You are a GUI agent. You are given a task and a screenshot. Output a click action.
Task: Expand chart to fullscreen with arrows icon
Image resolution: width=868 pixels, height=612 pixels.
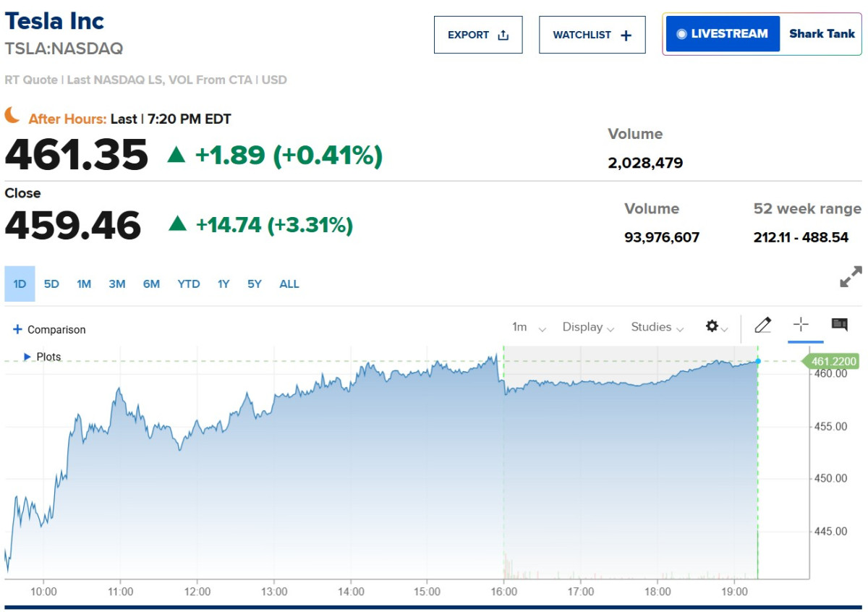coord(851,277)
